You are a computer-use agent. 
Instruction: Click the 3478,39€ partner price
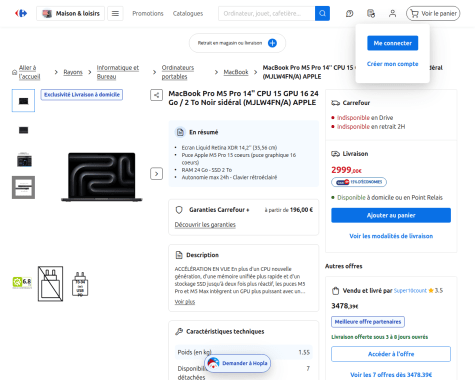(x=345, y=306)
